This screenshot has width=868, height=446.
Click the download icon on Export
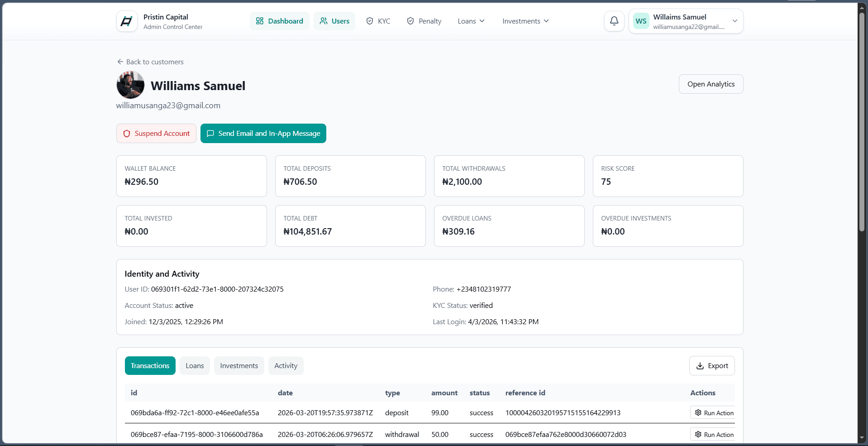700,366
